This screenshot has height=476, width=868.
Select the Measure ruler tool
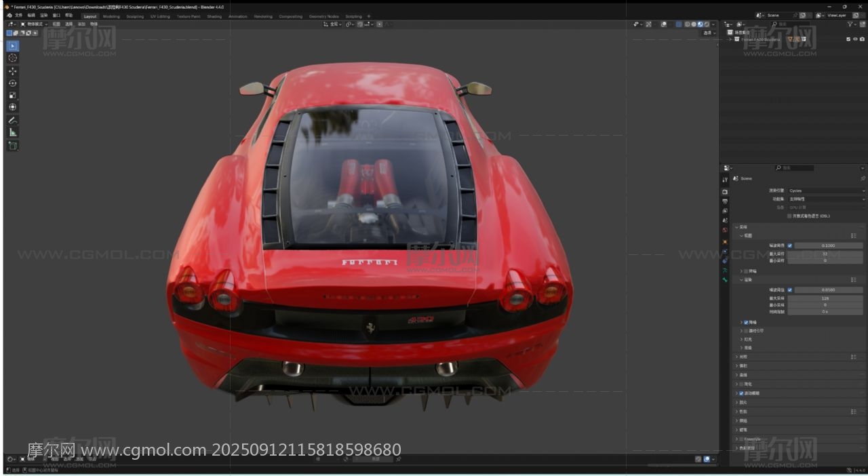coord(13,132)
